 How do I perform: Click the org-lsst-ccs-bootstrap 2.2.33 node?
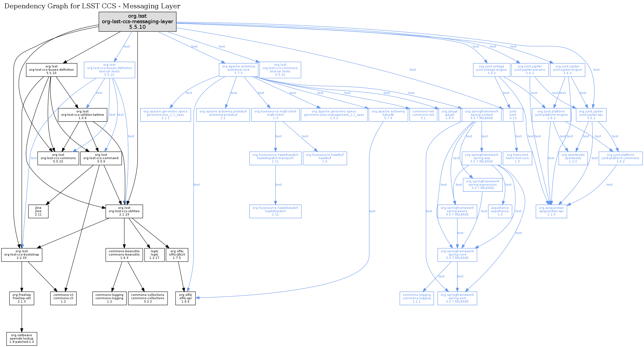point(22,255)
